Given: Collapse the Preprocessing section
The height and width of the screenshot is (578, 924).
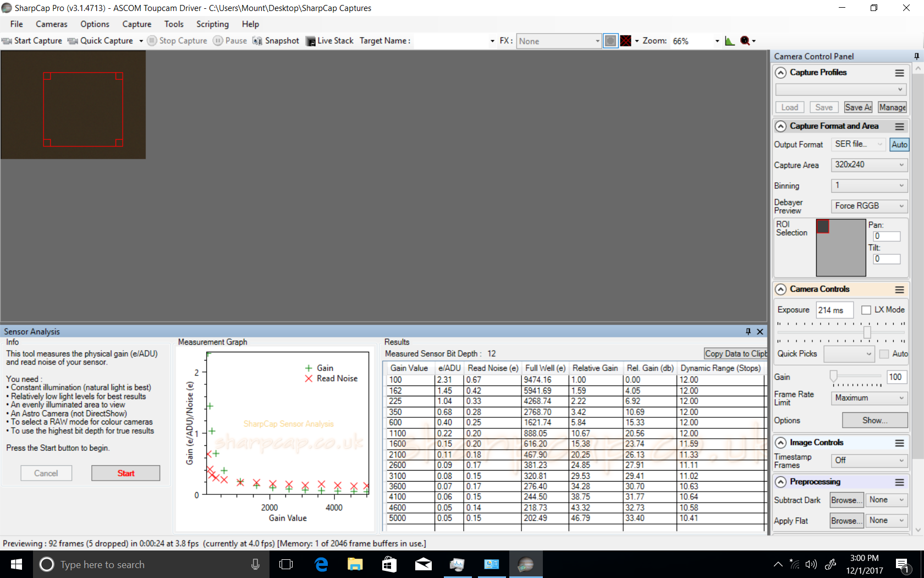Looking at the screenshot, I should point(780,482).
